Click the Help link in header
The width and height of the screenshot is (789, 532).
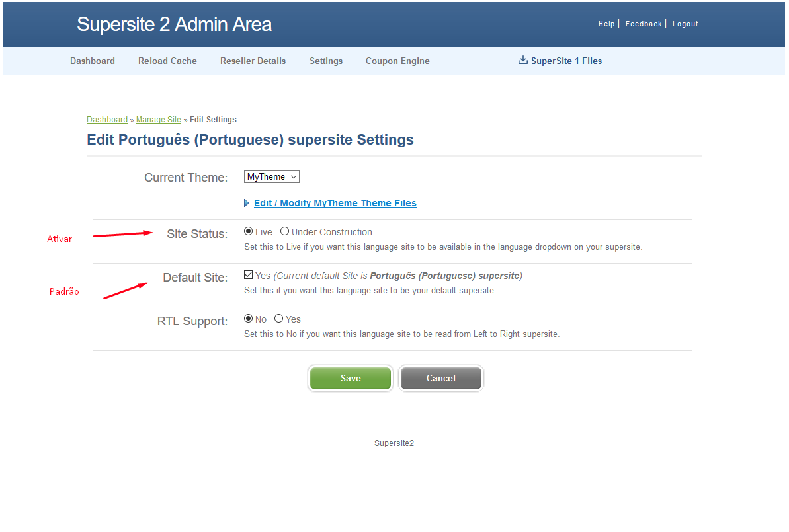tap(606, 24)
